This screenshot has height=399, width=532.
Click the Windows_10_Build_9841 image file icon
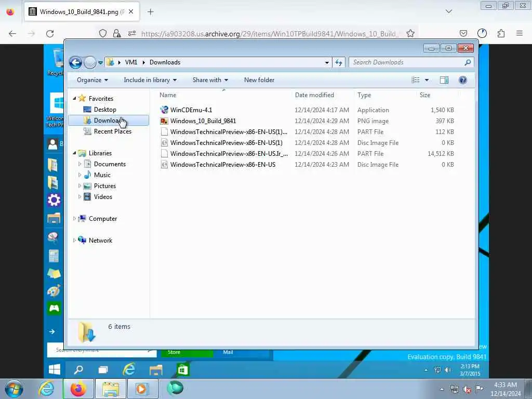(x=164, y=121)
